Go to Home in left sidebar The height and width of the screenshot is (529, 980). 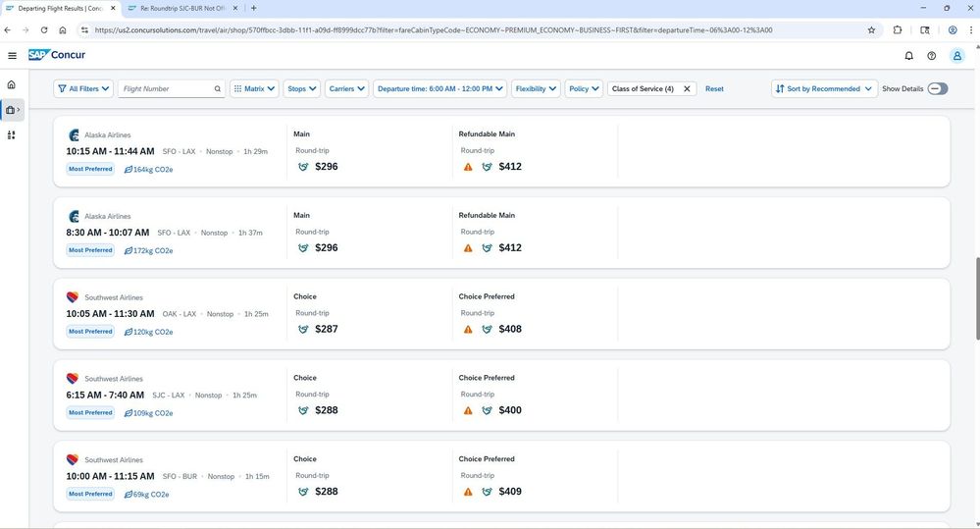[11, 84]
